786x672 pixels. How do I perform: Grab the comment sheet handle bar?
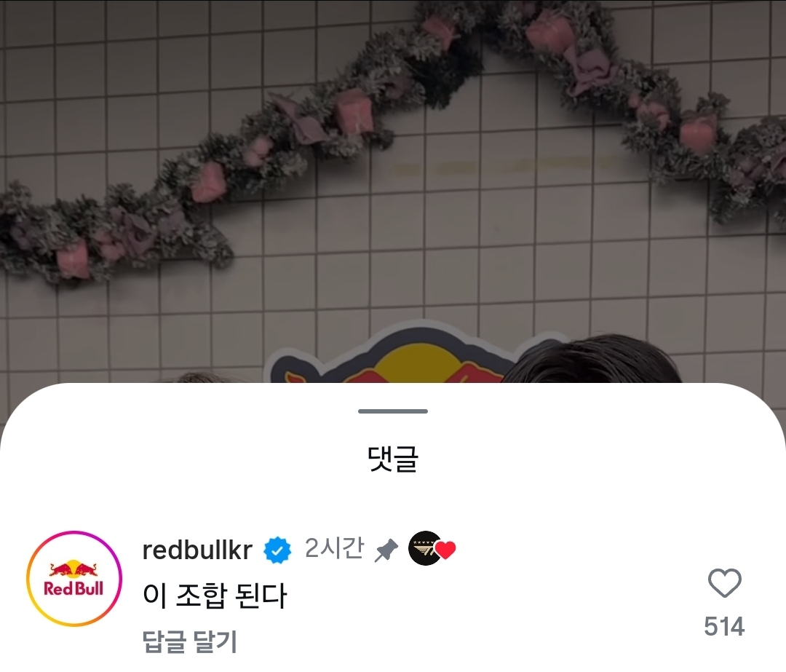point(393,411)
